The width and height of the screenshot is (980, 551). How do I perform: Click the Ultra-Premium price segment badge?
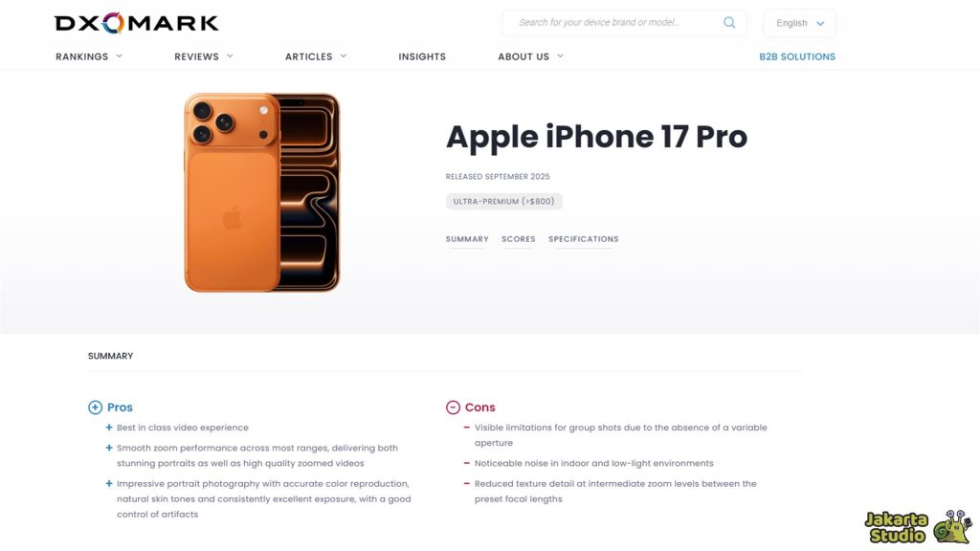point(503,201)
